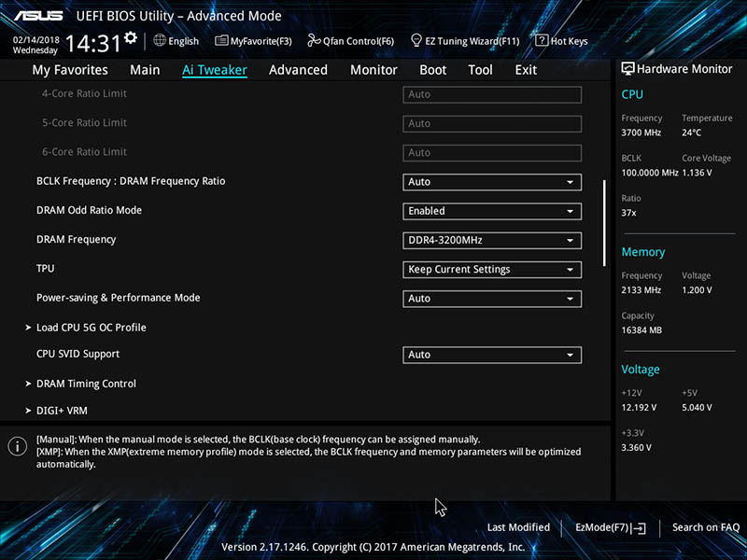Click Last Modified
747x560 pixels.
518,527
